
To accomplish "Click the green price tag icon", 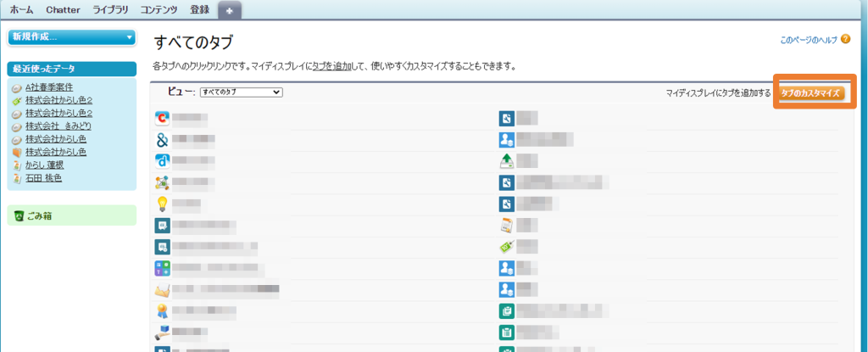I will 507,247.
